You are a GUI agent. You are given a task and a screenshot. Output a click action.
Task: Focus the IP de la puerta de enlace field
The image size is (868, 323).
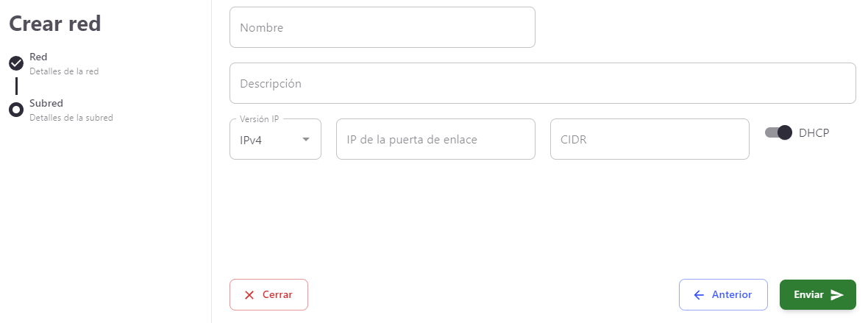pos(435,139)
